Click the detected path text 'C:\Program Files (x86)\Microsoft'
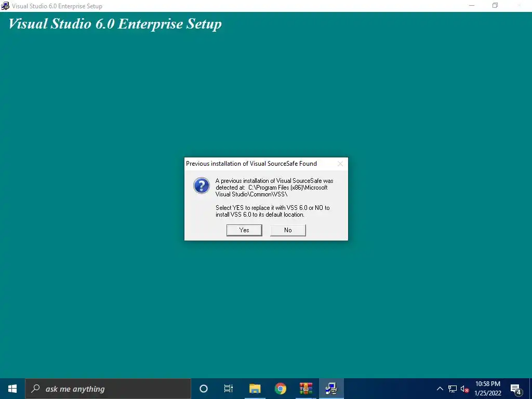 pyautogui.click(x=288, y=187)
